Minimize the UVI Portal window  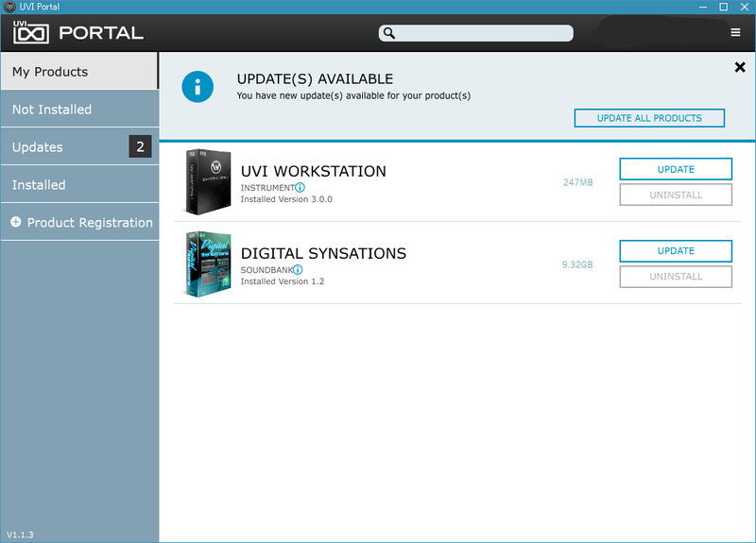pos(703,7)
